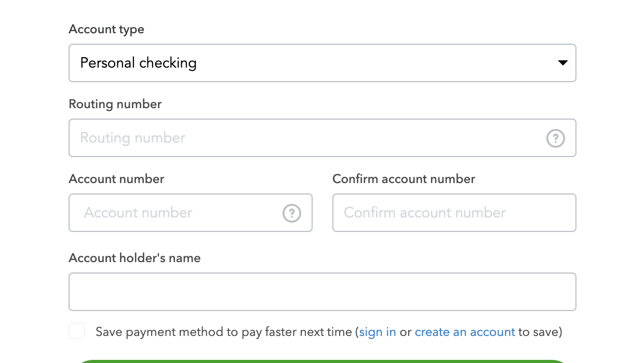The height and width of the screenshot is (363, 644).
Task: Click the grey 'Confirm account number' placeholder text
Action: coord(424,213)
